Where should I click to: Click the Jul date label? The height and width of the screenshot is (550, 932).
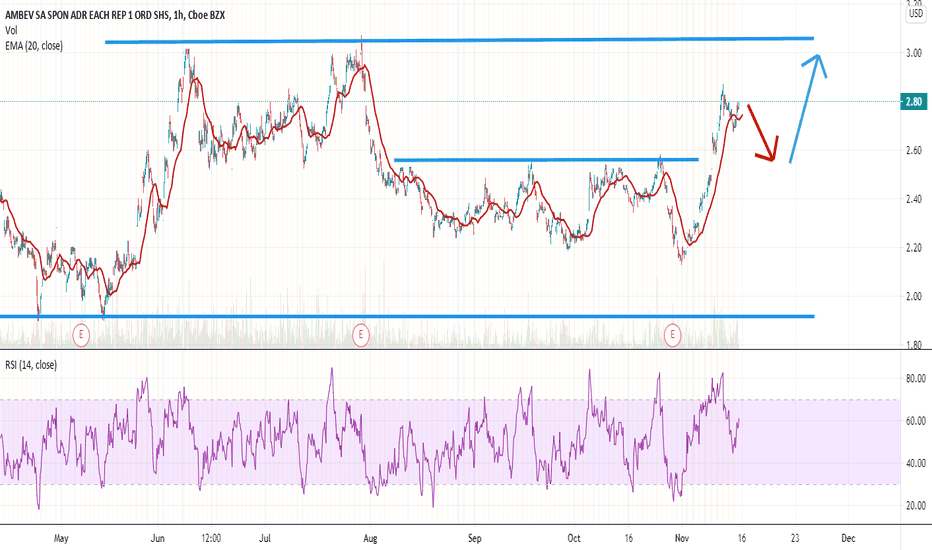tap(265, 539)
